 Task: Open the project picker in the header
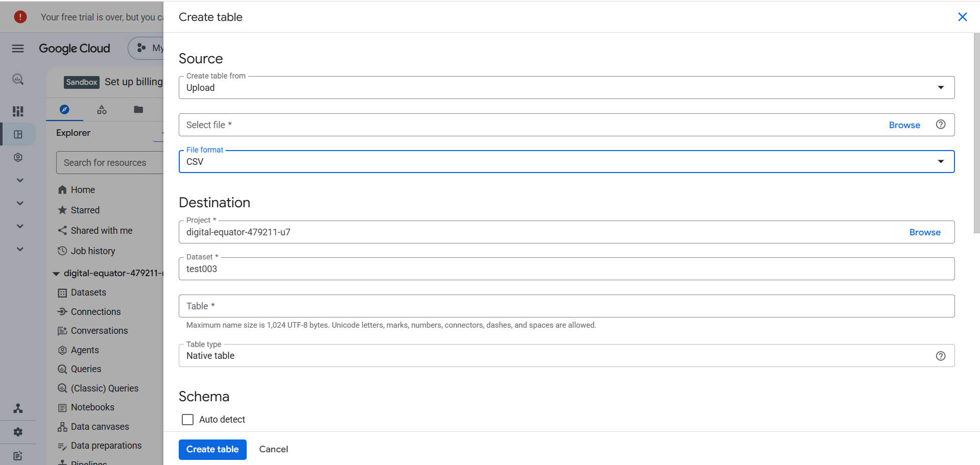pyautogui.click(x=146, y=48)
